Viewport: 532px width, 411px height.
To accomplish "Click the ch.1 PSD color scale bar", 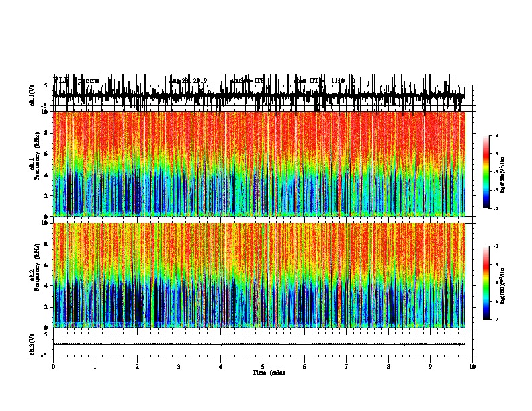I will tap(486, 172).
